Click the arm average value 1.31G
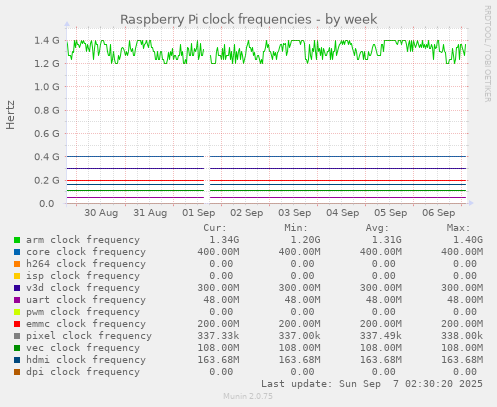497x407 pixels. [387, 240]
